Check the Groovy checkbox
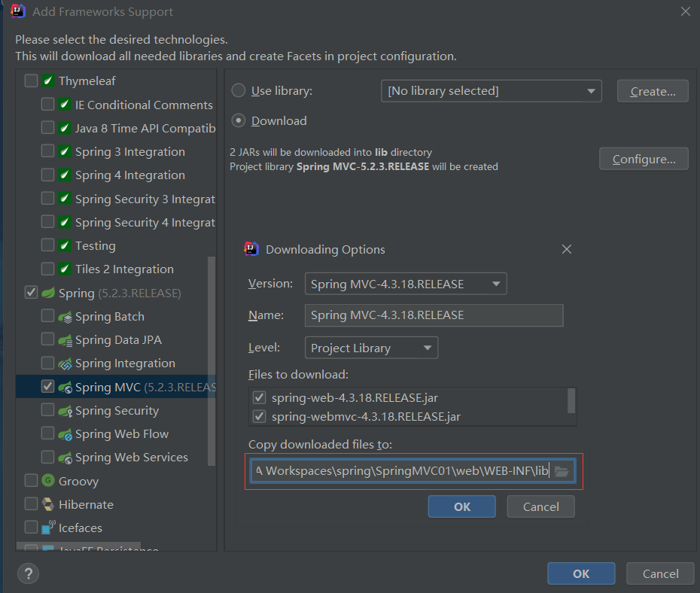 [32, 481]
